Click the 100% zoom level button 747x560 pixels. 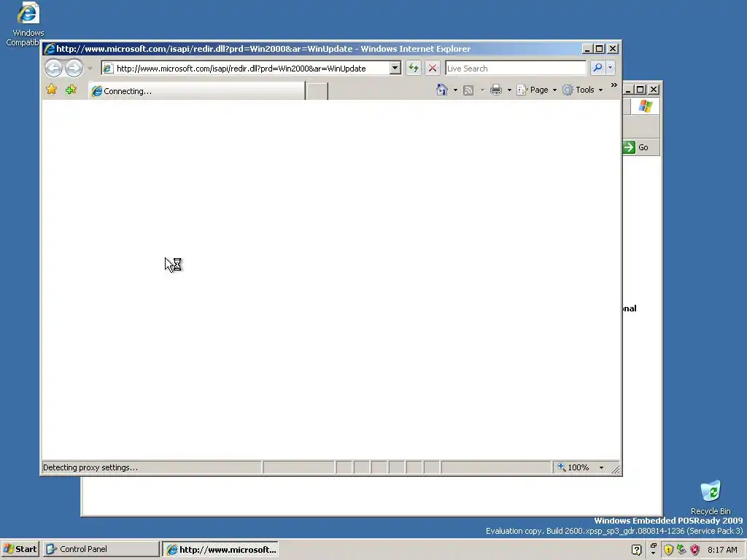coord(573,467)
